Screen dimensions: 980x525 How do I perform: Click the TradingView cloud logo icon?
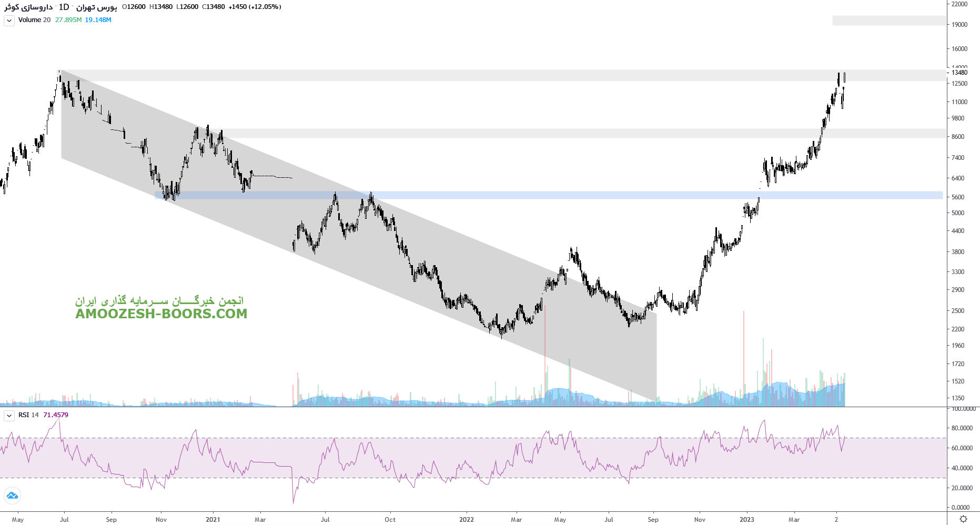point(12,496)
